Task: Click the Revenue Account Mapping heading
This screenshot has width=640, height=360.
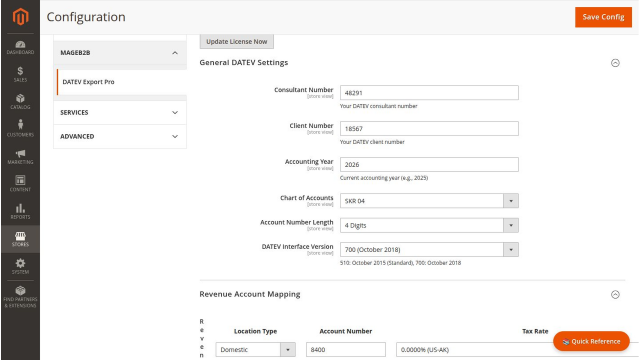Action: coord(250,294)
